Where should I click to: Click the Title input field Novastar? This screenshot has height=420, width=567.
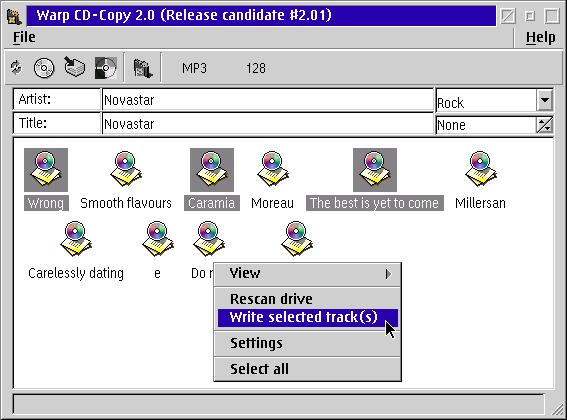pyautogui.click(x=268, y=124)
